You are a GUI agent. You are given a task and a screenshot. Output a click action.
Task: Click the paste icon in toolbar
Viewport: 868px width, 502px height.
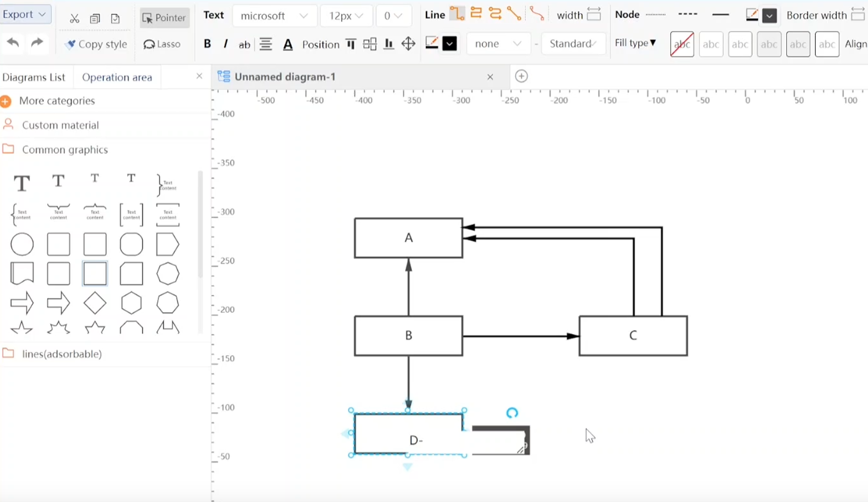[x=115, y=19]
